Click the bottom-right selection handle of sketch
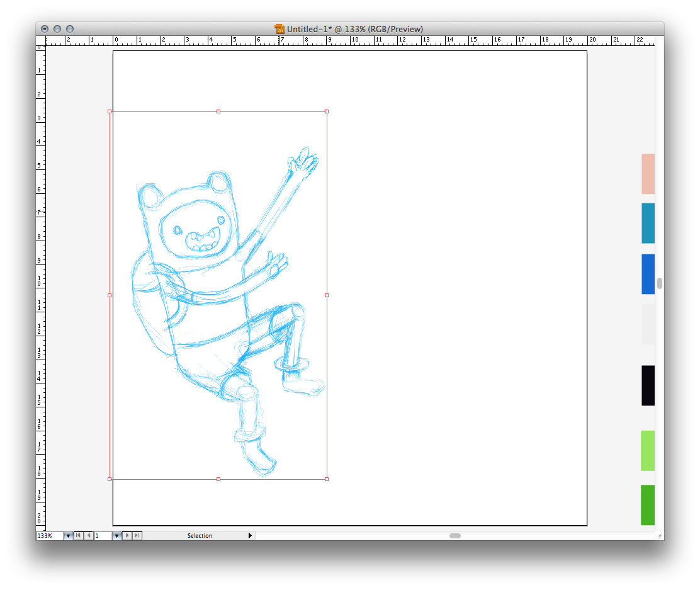This screenshot has height=590, width=700. click(x=327, y=479)
